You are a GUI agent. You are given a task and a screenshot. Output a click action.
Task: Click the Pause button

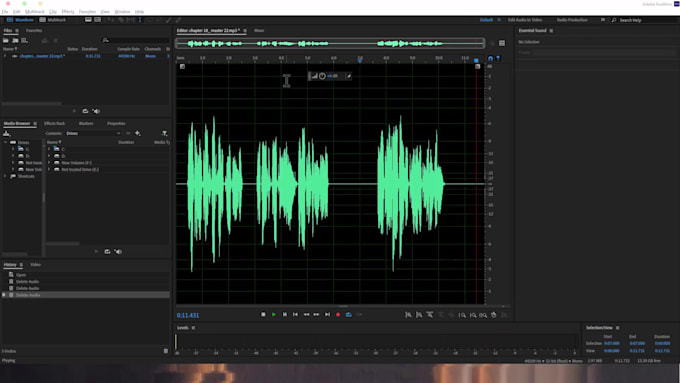284,314
